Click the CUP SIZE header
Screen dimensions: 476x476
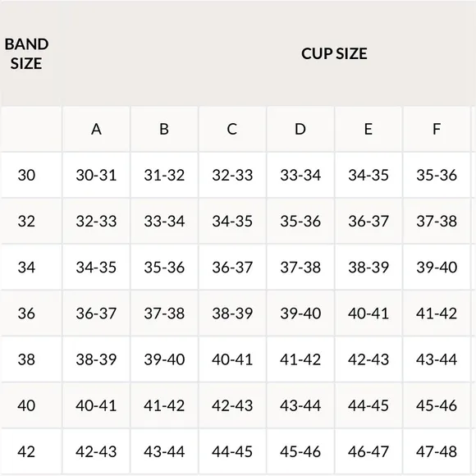tap(334, 53)
